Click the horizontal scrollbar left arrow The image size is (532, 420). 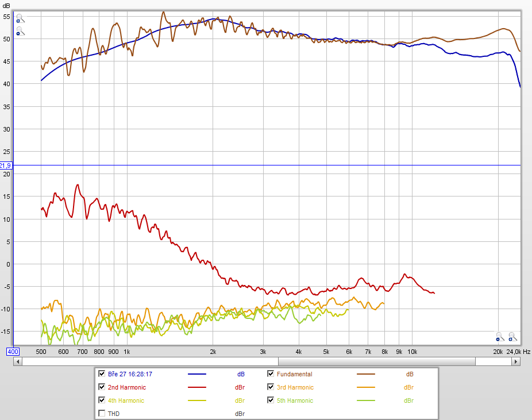click(18, 361)
